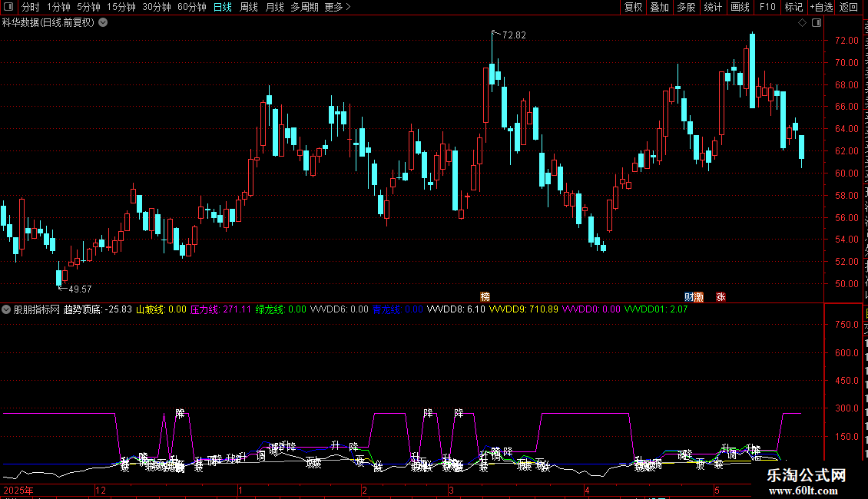Click the 300.0 indicator axis label
Screen dimensions: 868x499
[846, 408]
